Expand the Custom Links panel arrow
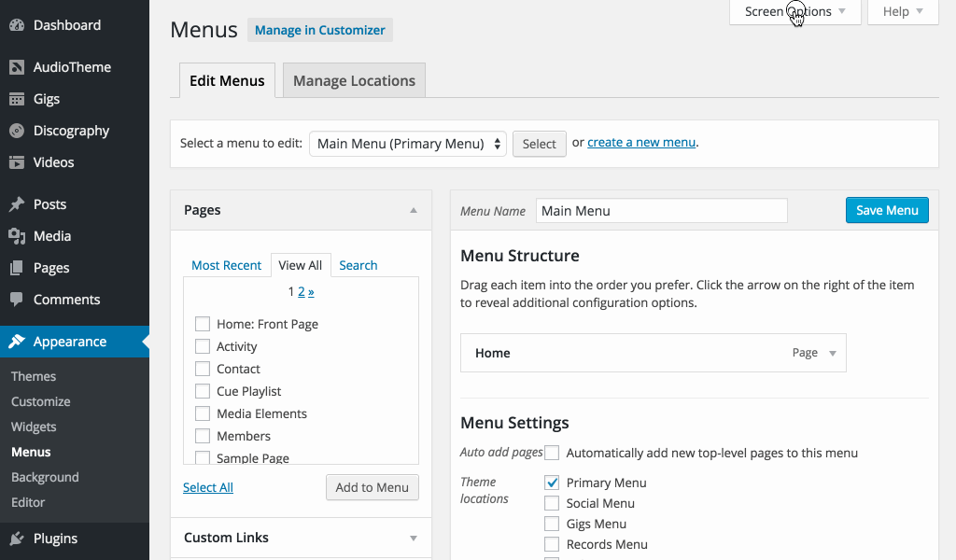This screenshot has width=956, height=560. click(x=414, y=538)
